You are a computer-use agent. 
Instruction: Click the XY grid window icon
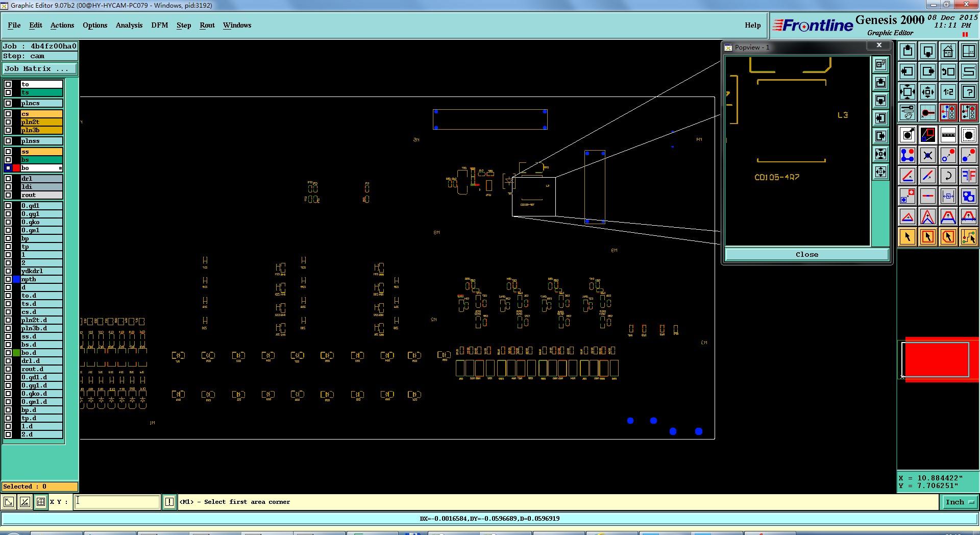point(968,51)
